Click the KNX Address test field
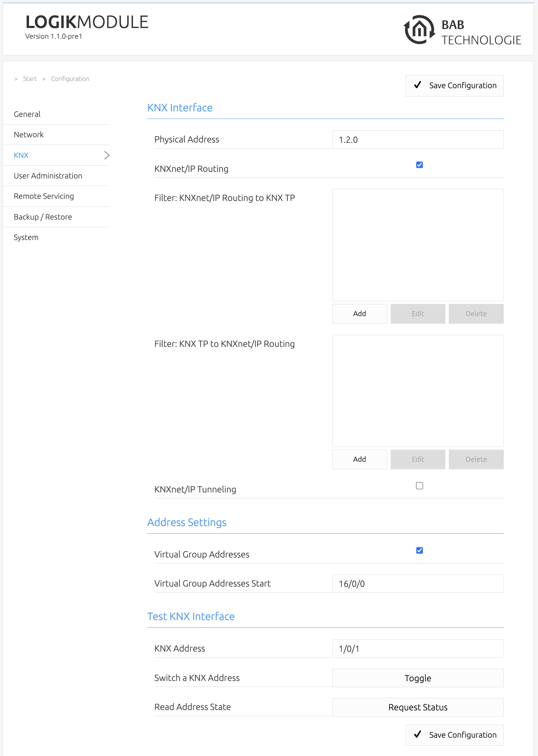Image resolution: width=538 pixels, height=756 pixels. [418, 649]
